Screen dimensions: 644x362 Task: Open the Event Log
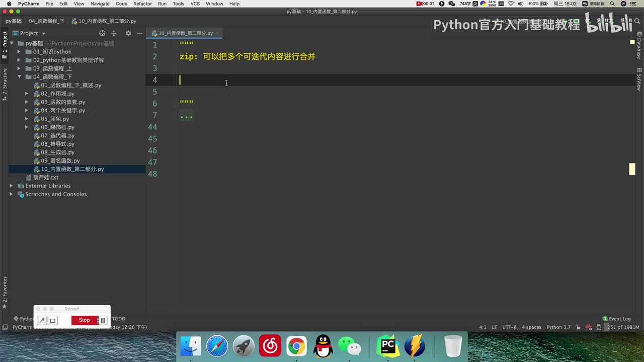click(x=616, y=319)
